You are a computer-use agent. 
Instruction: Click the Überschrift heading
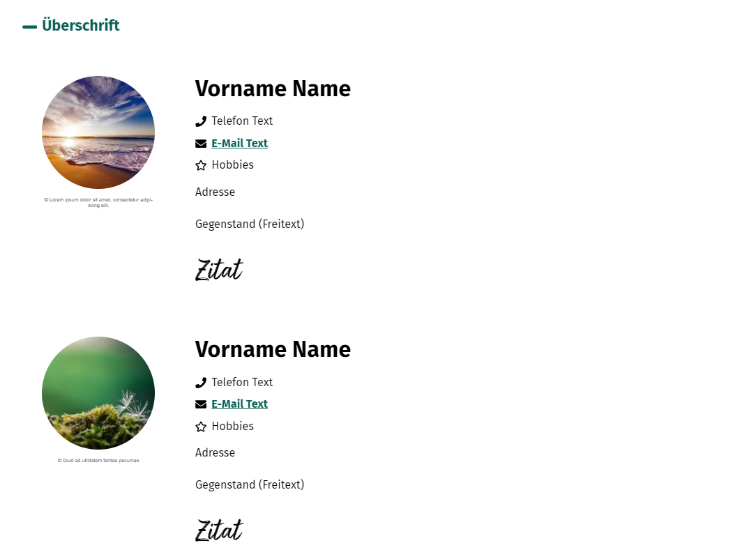tap(80, 25)
